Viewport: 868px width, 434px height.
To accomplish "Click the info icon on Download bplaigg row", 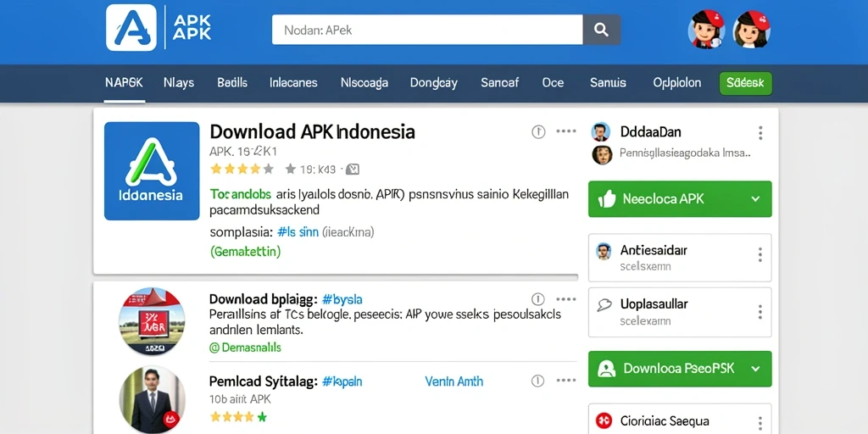I will point(538,299).
